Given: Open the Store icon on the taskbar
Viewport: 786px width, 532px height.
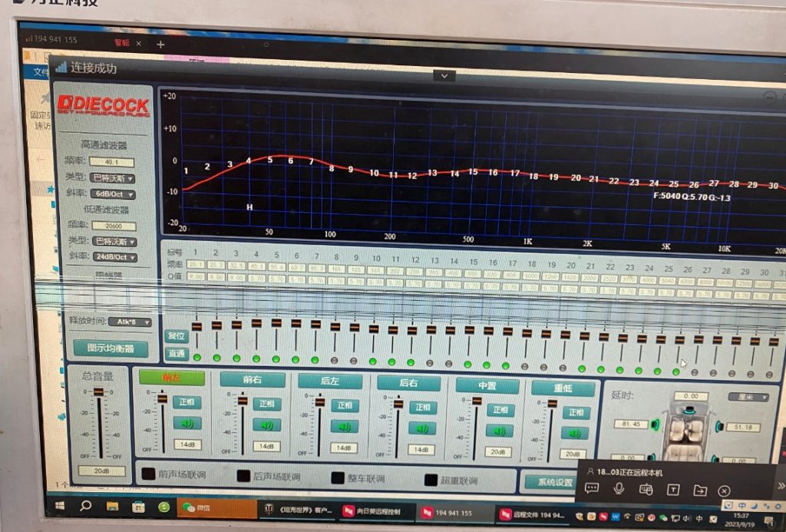Looking at the screenshot, I should (x=138, y=507).
